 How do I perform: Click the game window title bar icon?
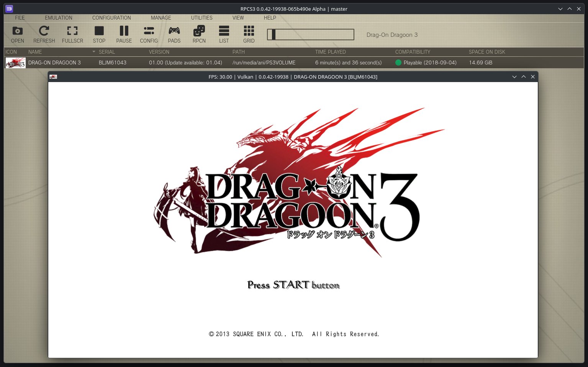click(53, 77)
